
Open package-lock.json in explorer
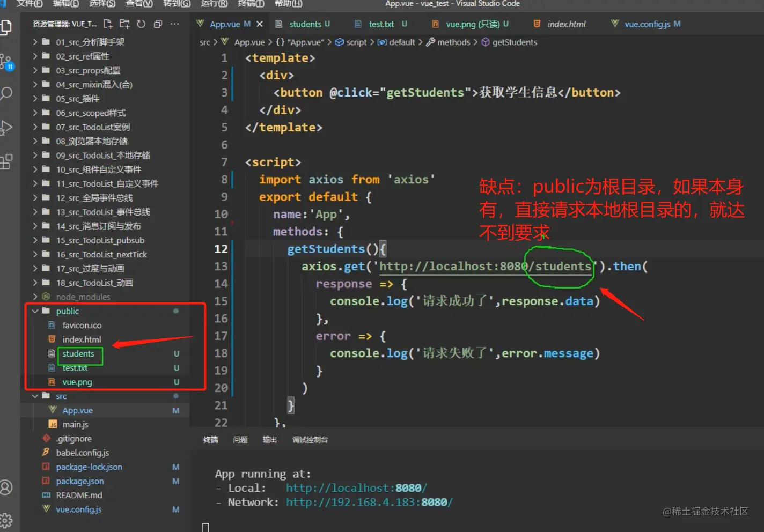point(105,467)
